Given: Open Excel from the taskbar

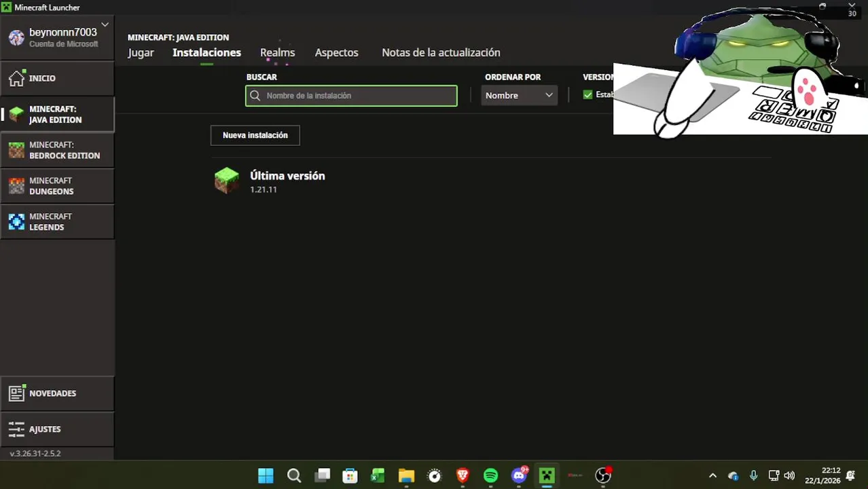Looking at the screenshot, I should tap(378, 475).
